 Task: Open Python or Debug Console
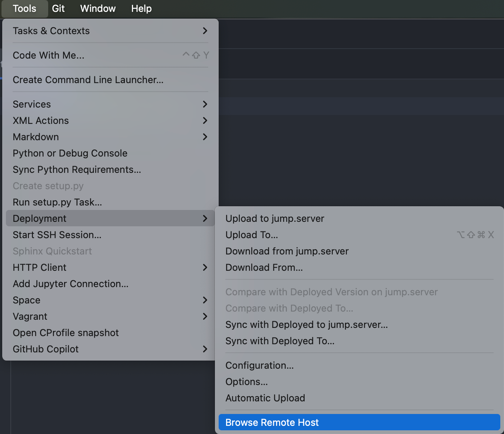pos(70,153)
